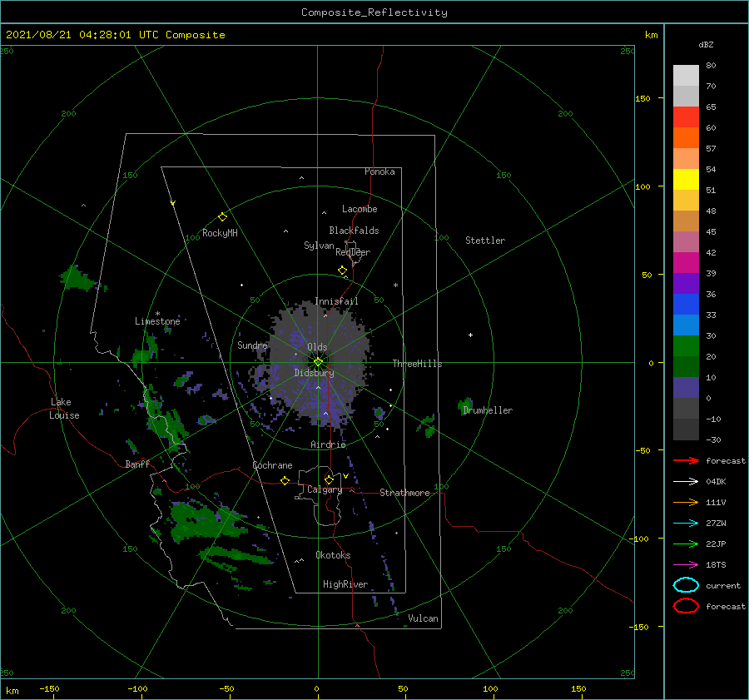Click the asterisk marker east of Innisfail
Screen dimensions: 749x700
395,285
